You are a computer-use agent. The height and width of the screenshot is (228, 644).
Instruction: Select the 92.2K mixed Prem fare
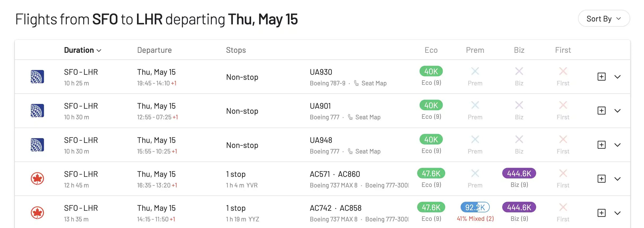475,207
